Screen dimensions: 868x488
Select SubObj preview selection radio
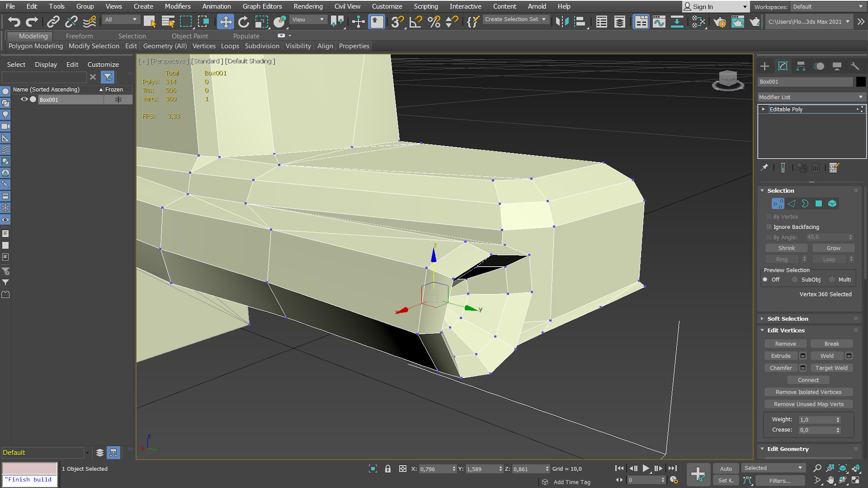[x=795, y=280]
